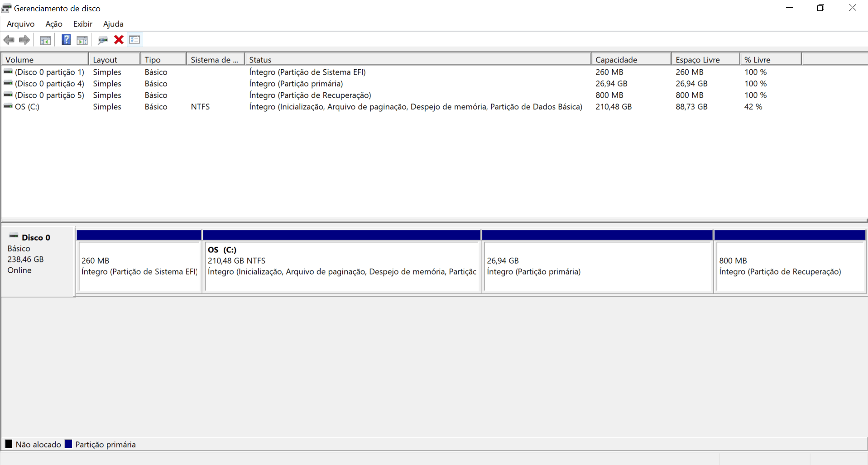Click the Disco 0 disk label panel
Viewport: 868px width, 465px height.
pyautogui.click(x=38, y=262)
